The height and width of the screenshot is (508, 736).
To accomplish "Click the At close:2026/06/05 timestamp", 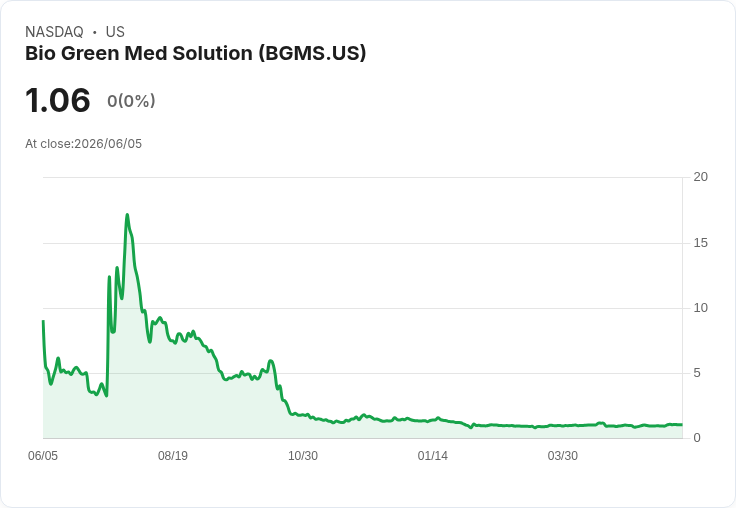I will point(84,144).
